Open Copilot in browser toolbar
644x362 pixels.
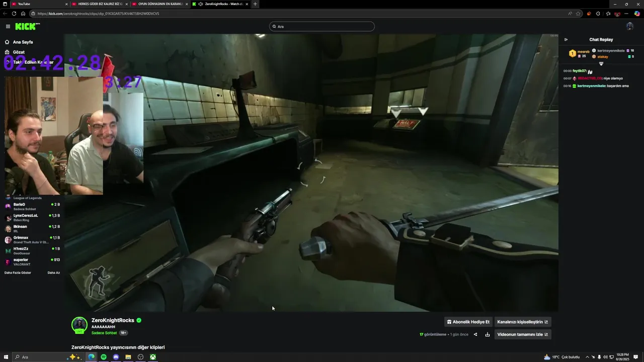pos(637,14)
